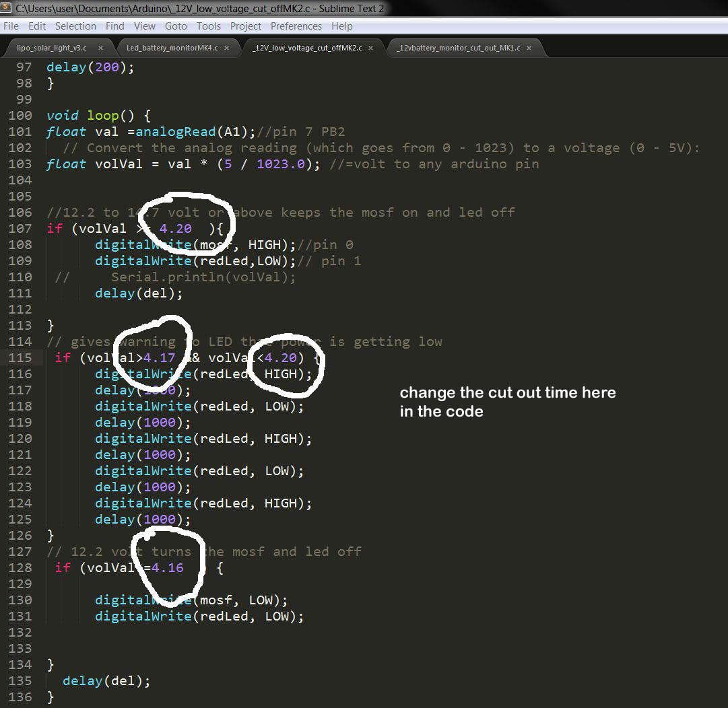Screen dimensions: 728x708
Task: Click 'delay(200);' on line 97
Action: coord(90,67)
